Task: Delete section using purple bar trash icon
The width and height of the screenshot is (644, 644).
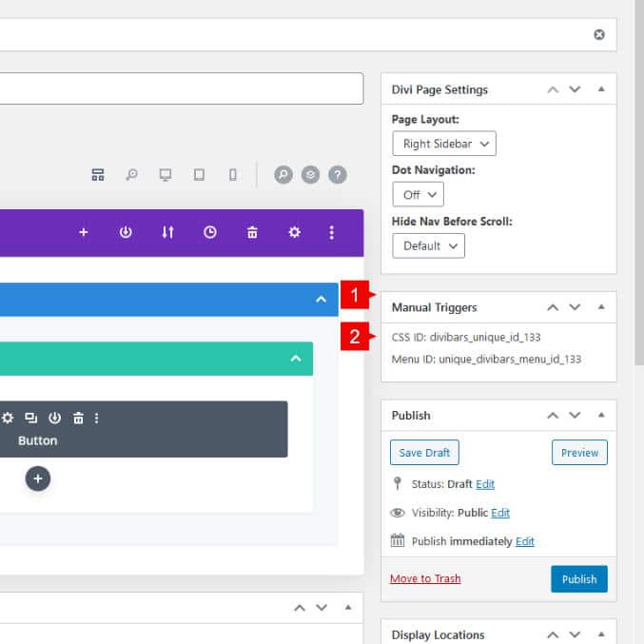Action: click(x=252, y=232)
